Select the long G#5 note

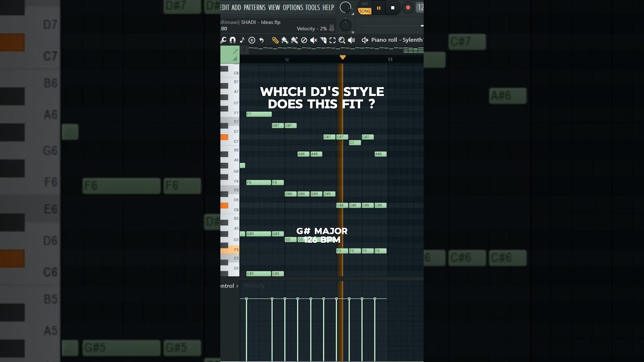click(x=259, y=234)
